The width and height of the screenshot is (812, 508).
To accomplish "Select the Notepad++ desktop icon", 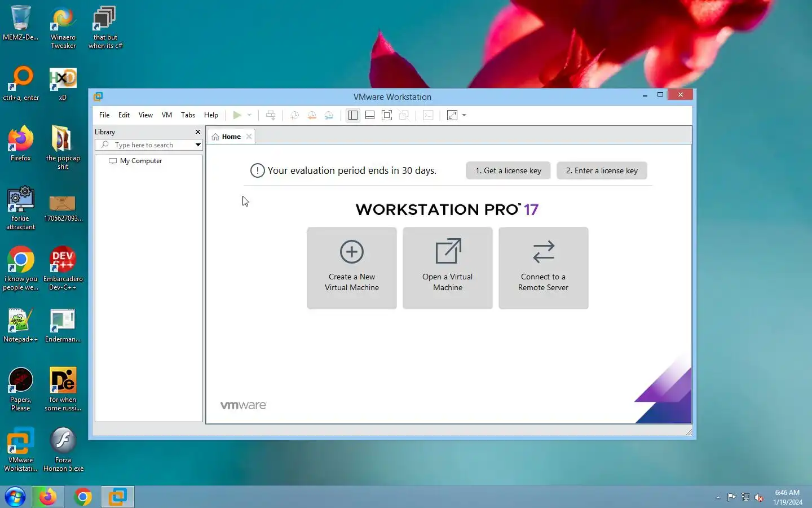I will [x=21, y=326].
